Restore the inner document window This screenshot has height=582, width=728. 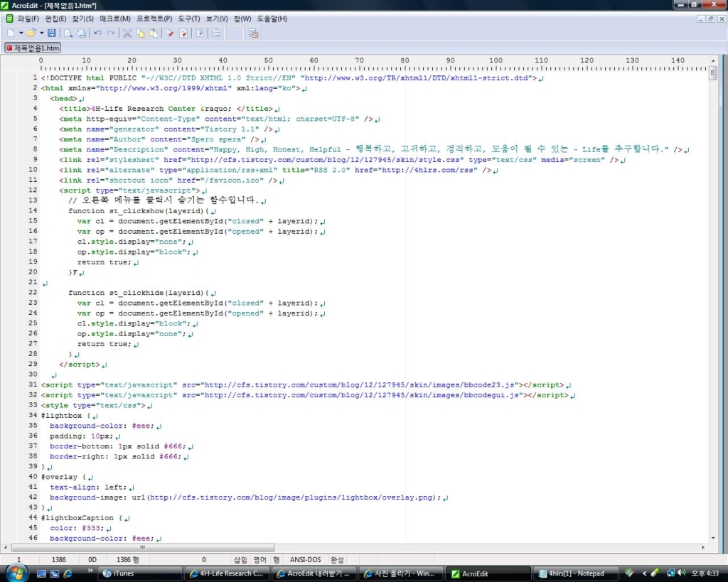711,19
